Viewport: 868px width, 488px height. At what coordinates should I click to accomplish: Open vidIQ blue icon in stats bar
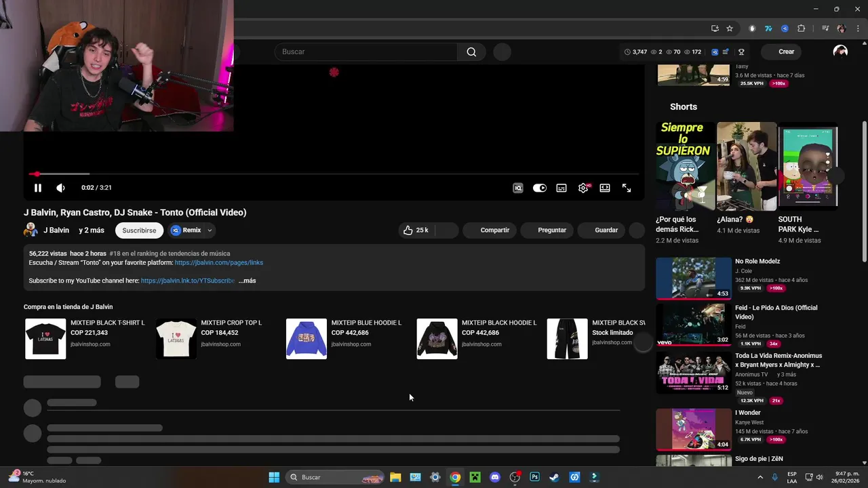click(715, 52)
